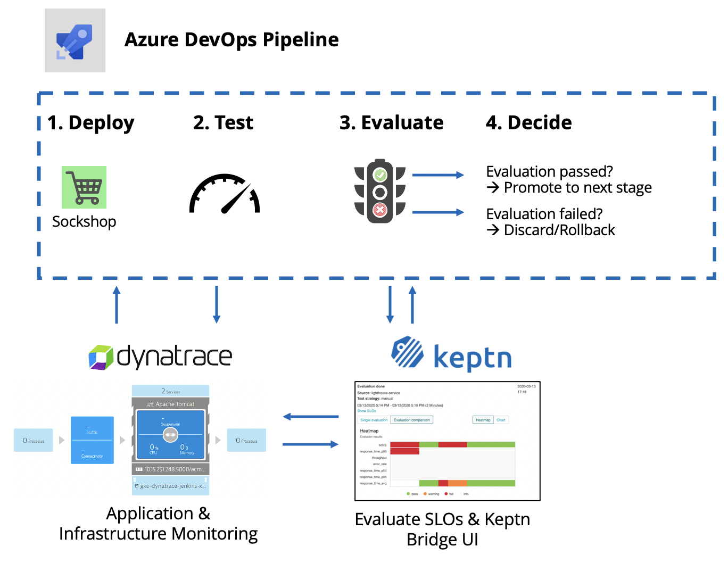Click the 0 Processes tile after Apache Tomcat

pyautogui.click(x=246, y=440)
